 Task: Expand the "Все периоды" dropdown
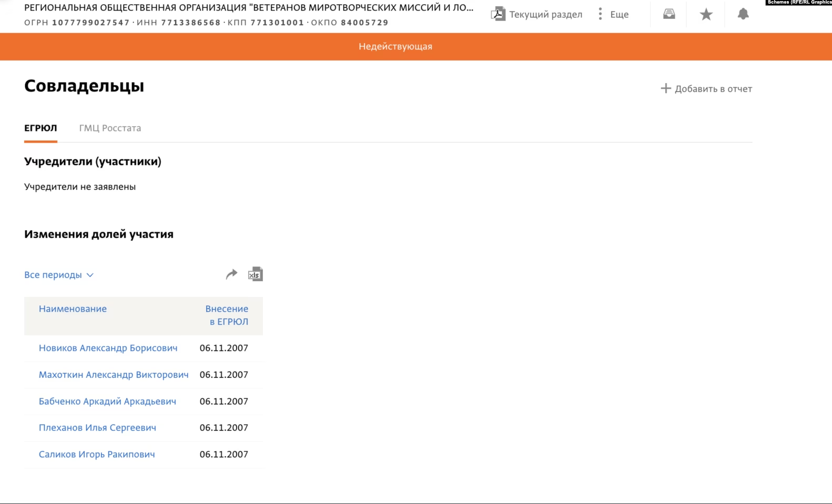click(58, 275)
